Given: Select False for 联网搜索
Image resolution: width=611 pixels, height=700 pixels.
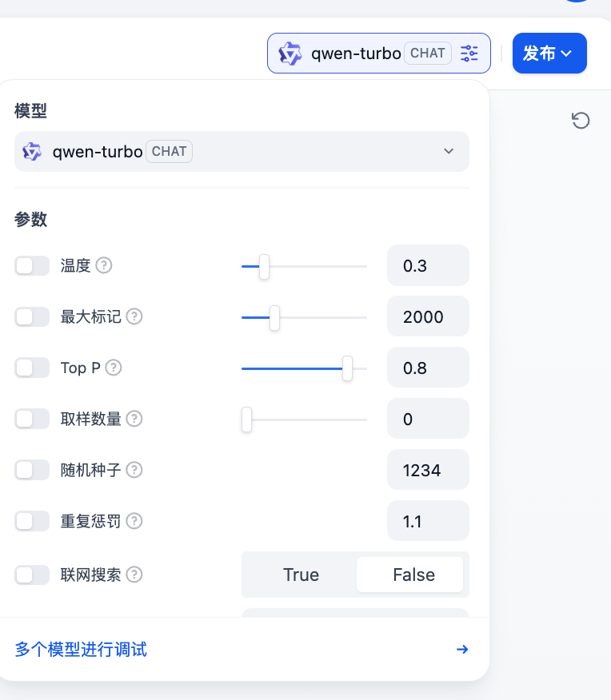Looking at the screenshot, I should tap(413, 575).
